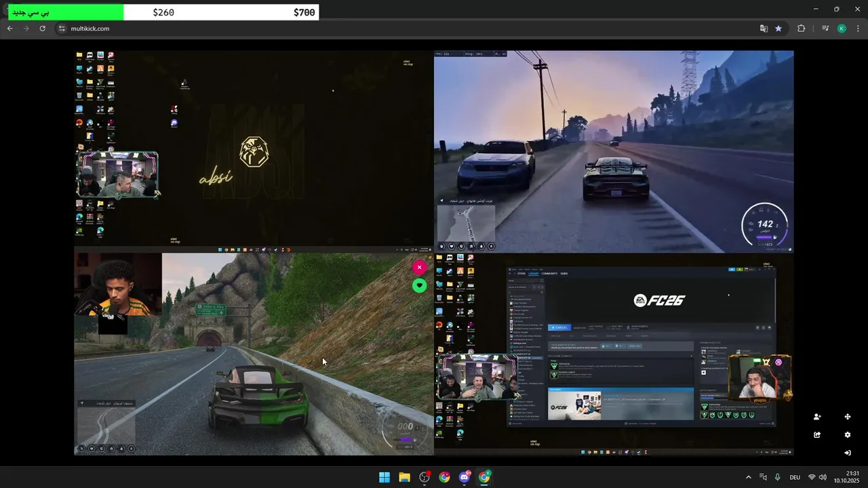Open the media controls icon

coord(825,28)
